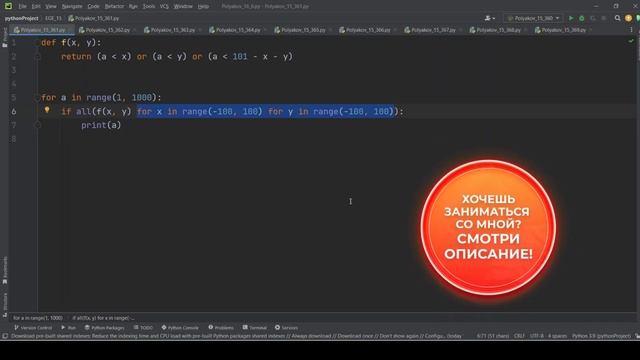Open the Run tool window at bottom
The width and height of the screenshot is (640, 360).
[x=69, y=328]
